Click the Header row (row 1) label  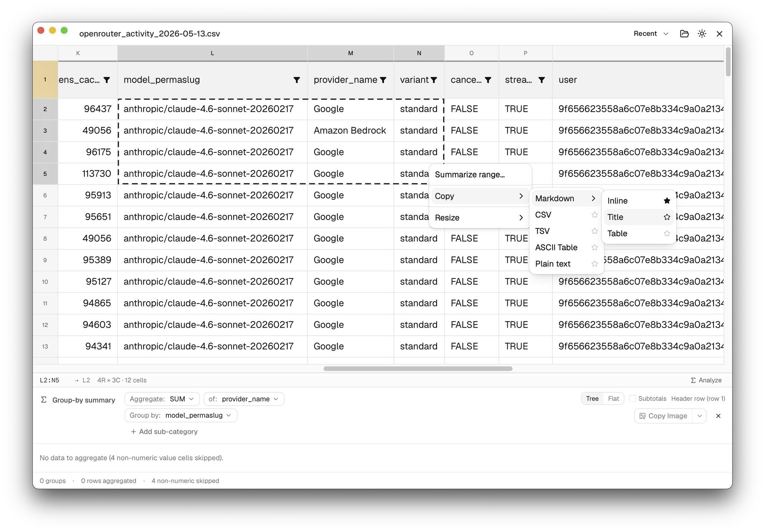698,399
